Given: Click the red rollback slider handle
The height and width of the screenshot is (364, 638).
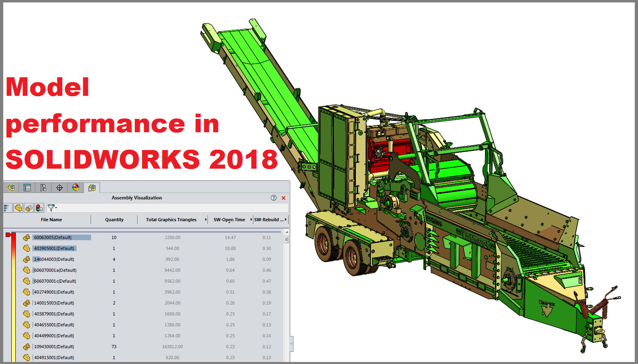Looking at the screenshot, I should click(8, 235).
